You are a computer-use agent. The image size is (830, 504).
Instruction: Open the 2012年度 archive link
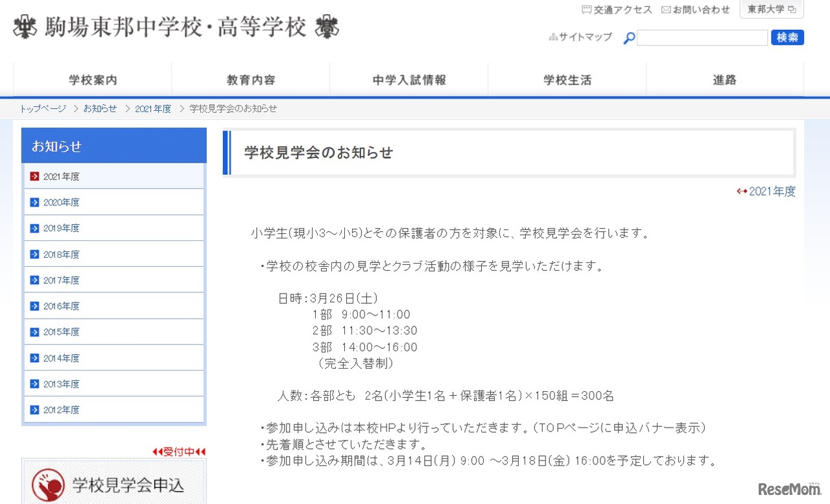[x=62, y=409]
